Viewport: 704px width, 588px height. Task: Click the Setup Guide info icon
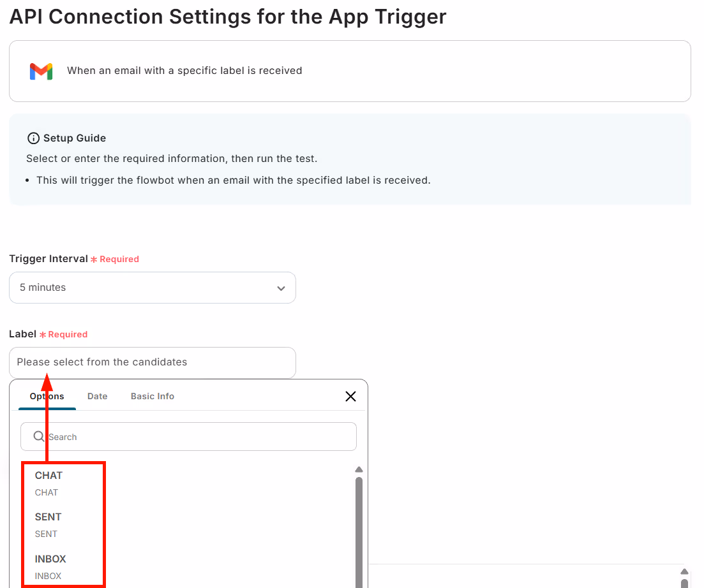click(x=33, y=138)
